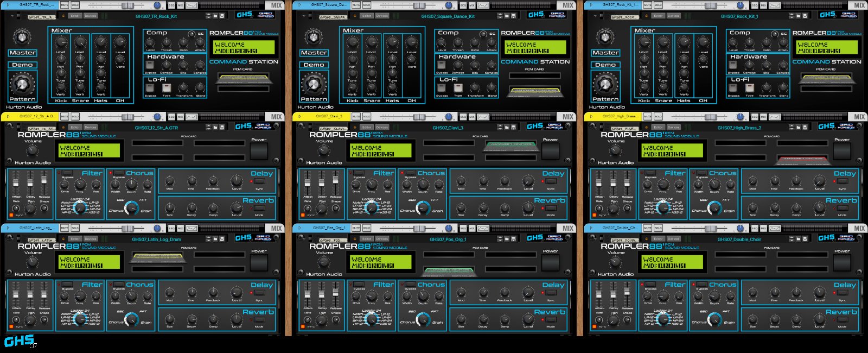
Task: Click Delay Feedback knob on GHS07_Clavi_3
Action: tap(505, 181)
